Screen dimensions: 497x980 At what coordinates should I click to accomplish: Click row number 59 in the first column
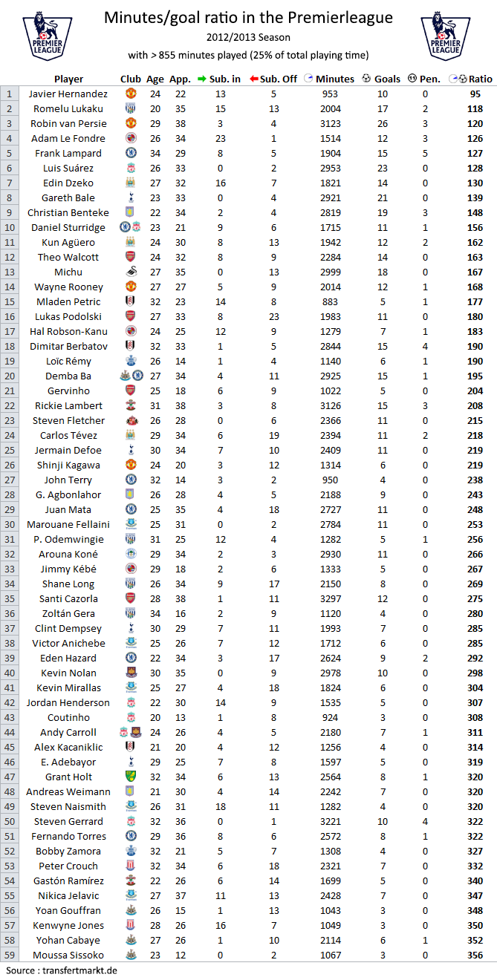click(9, 955)
